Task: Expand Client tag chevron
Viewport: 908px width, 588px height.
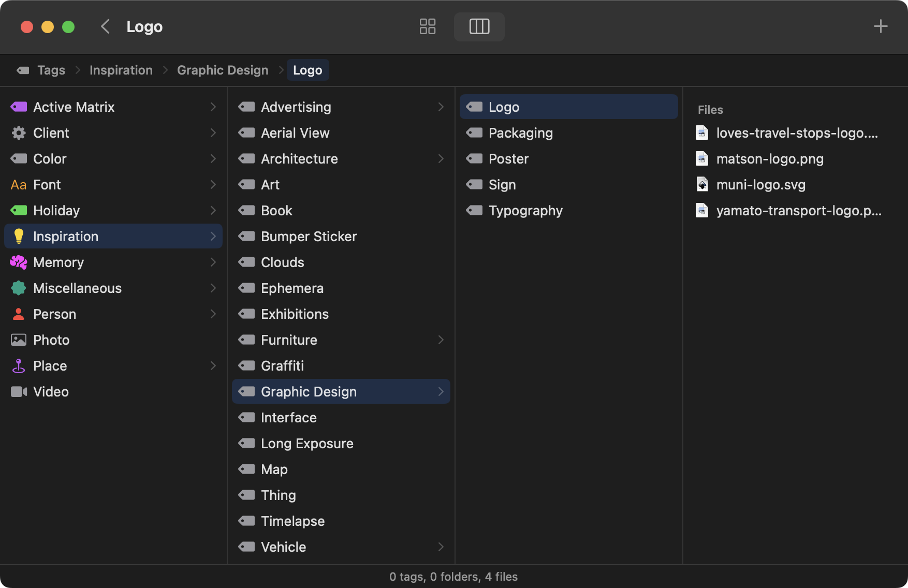Action: pyautogui.click(x=213, y=133)
